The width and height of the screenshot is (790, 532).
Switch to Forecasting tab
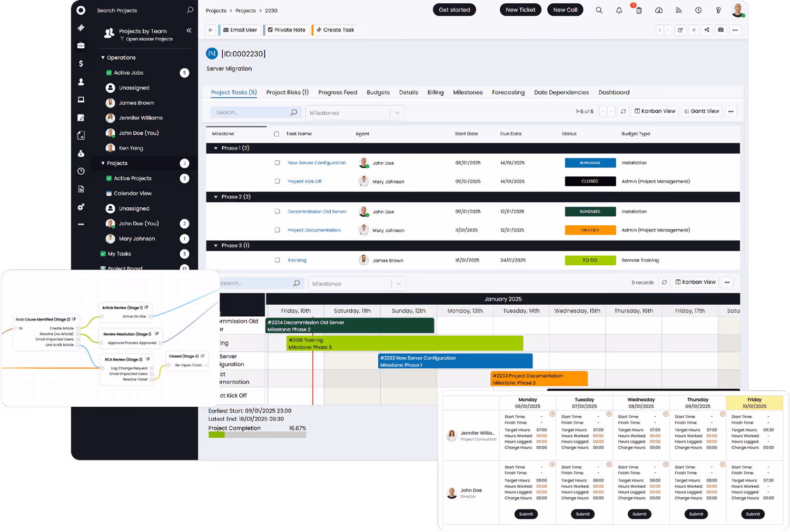[x=508, y=92]
